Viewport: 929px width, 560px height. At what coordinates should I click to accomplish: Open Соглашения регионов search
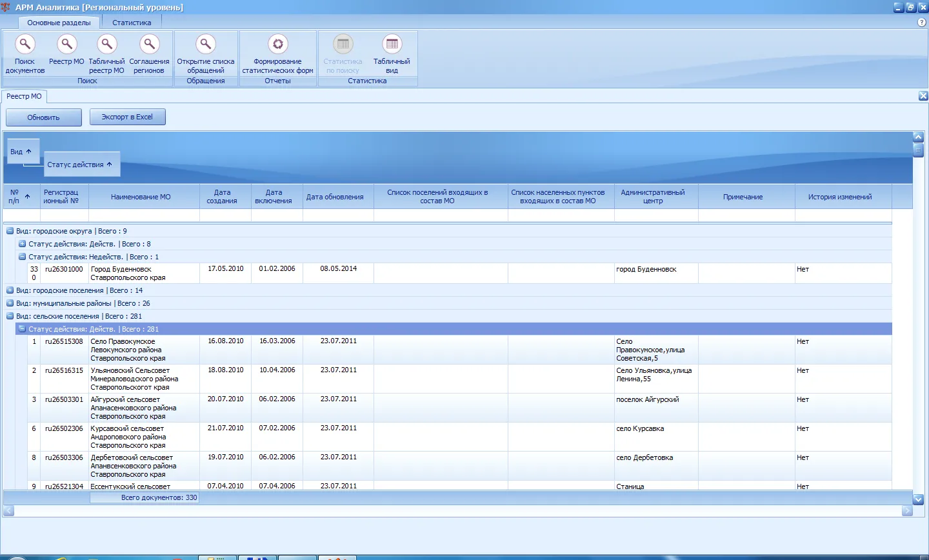point(149,54)
